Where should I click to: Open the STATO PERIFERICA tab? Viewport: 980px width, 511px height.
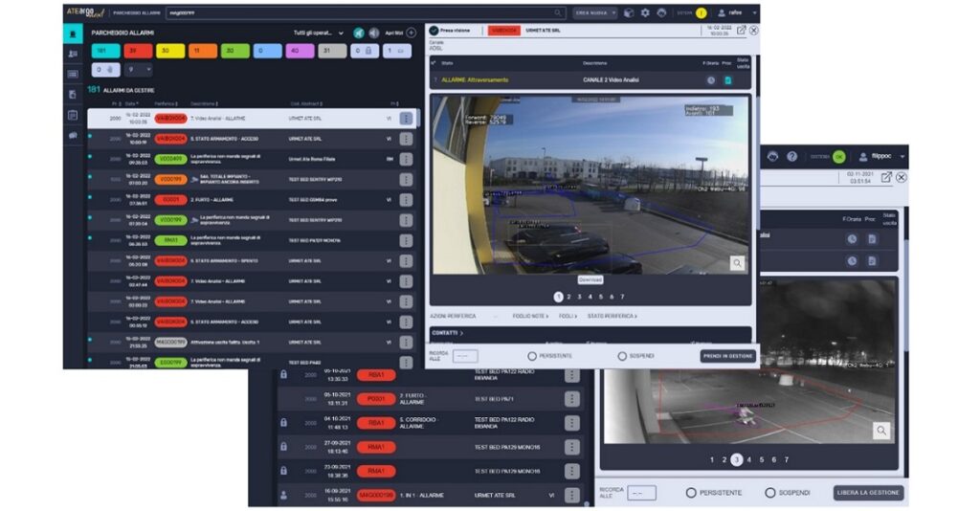tap(612, 315)
